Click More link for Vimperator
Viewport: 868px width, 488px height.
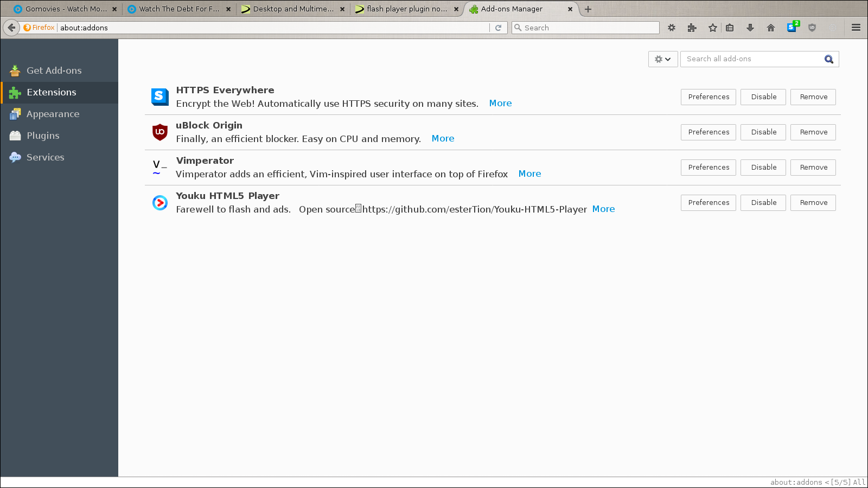coord(529,174)
